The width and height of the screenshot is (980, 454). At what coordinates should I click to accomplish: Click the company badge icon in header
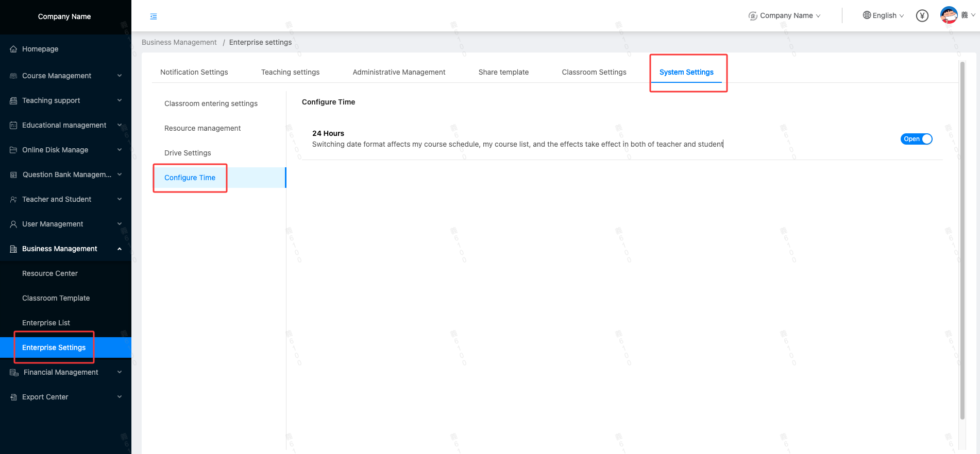point(753,16)
